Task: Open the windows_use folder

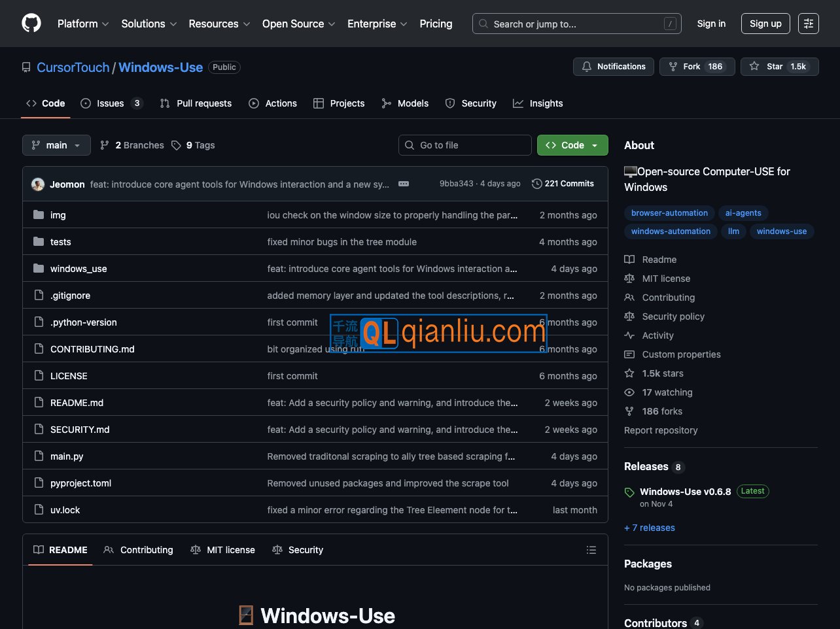Action: tap(79, 269)
